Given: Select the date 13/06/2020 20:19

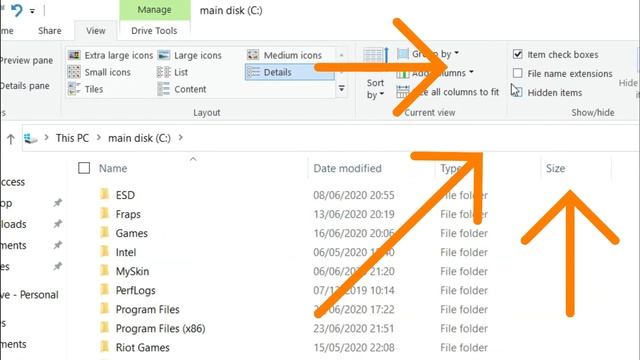Looking at the screenshot, I should (x=354, y=214).
